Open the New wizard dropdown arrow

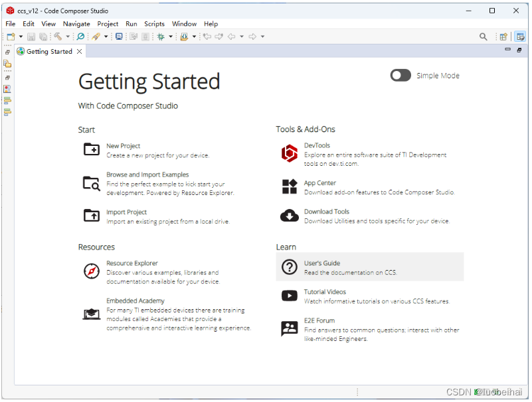(21, 36)
